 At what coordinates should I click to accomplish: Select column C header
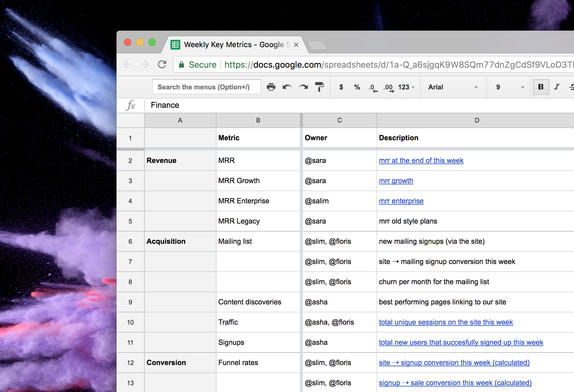click(x=339, y=120)
